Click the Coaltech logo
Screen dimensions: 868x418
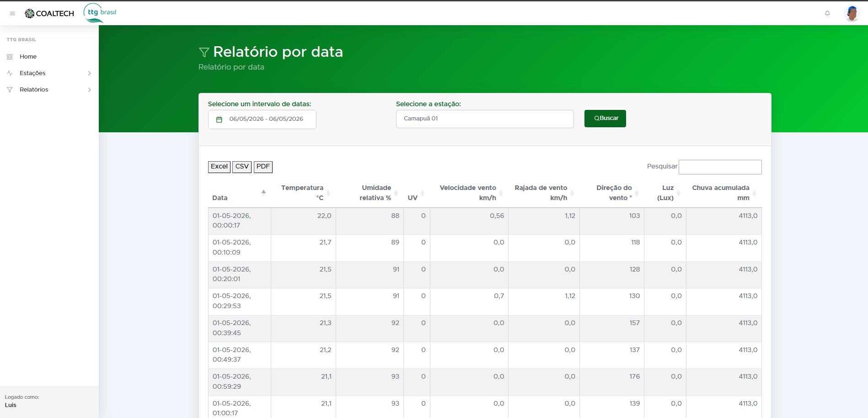49,13
